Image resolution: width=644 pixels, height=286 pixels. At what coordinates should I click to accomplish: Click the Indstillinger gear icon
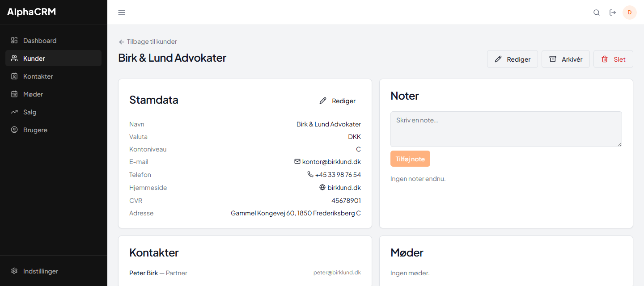(x=14, y=271)
